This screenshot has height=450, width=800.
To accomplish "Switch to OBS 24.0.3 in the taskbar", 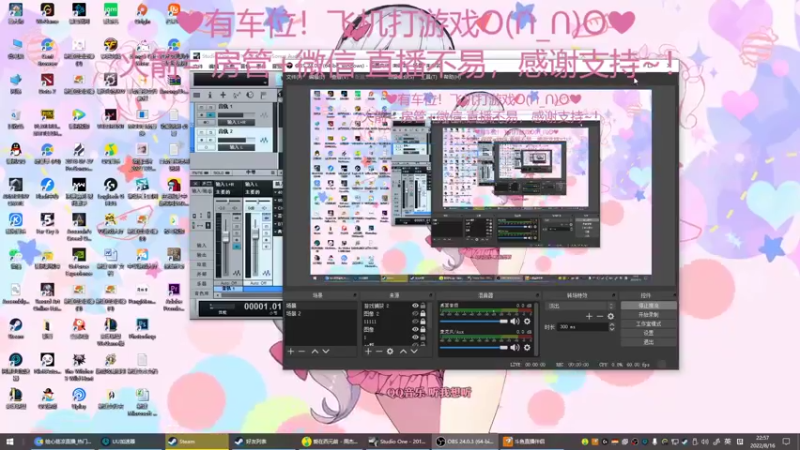I will pos(465,441).
